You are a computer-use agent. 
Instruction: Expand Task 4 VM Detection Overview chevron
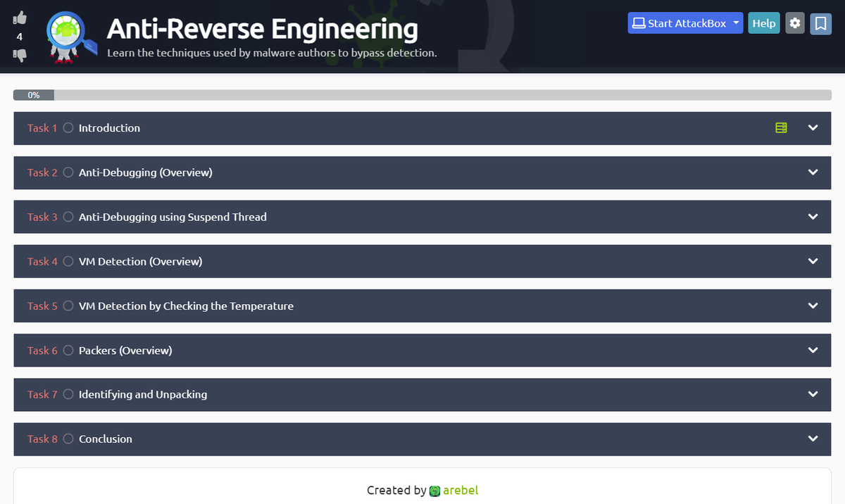pyautogui.click(x=813, y=261)
